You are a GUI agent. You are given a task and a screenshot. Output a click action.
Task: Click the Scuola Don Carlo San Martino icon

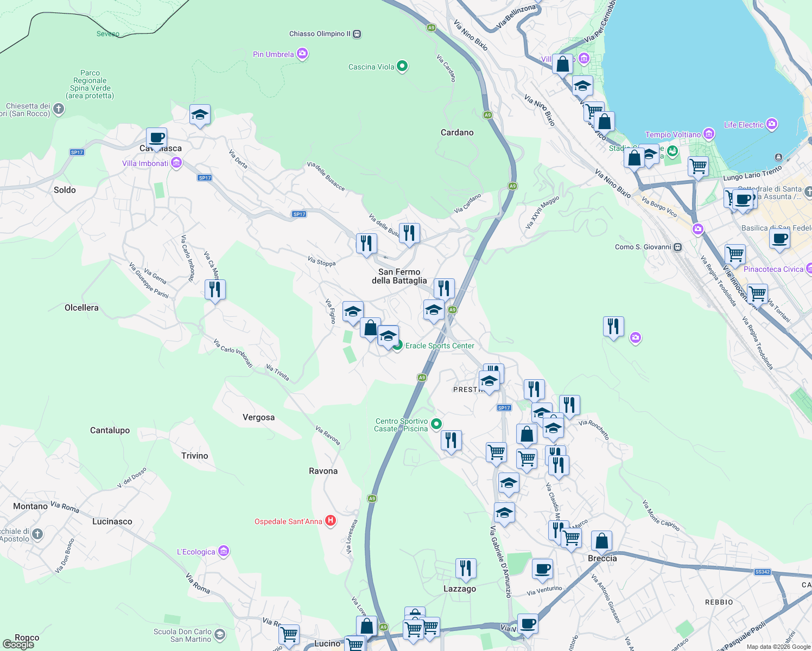[219, 633]
